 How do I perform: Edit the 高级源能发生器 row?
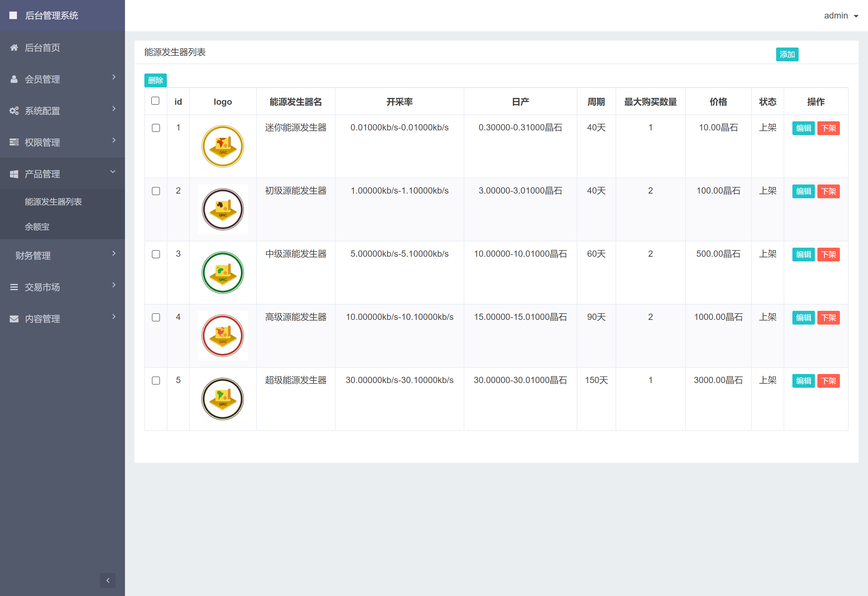pos(803,318)
